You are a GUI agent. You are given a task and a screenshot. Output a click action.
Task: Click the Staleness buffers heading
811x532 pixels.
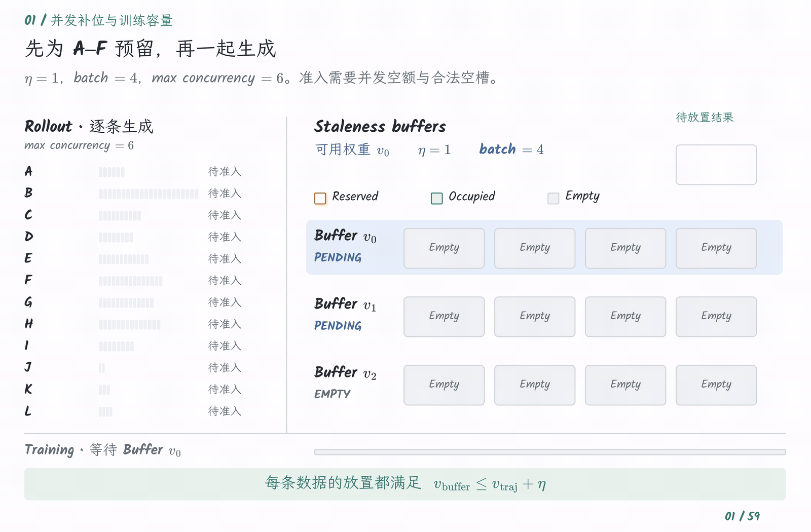point(380,126)
